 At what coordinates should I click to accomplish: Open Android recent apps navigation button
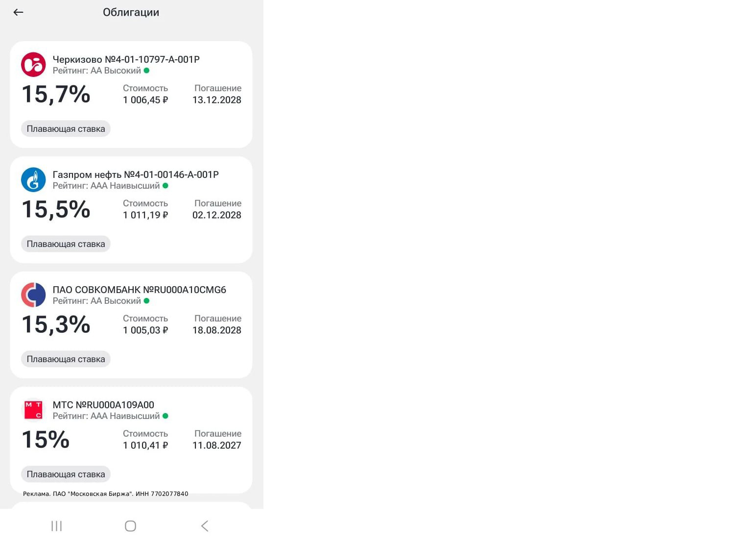(x=57, y=526)
